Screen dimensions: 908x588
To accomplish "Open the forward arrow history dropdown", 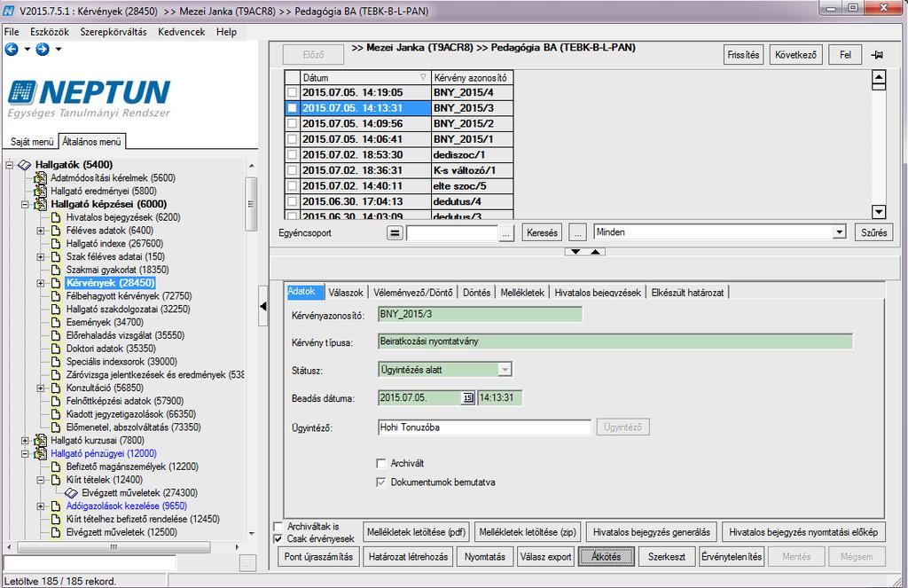I will 58,50.
